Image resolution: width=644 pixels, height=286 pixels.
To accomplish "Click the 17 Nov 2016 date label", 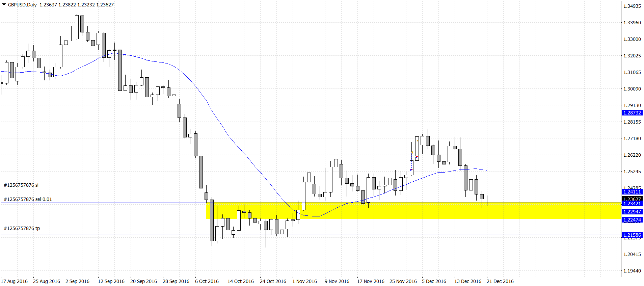I will (371, 281).
